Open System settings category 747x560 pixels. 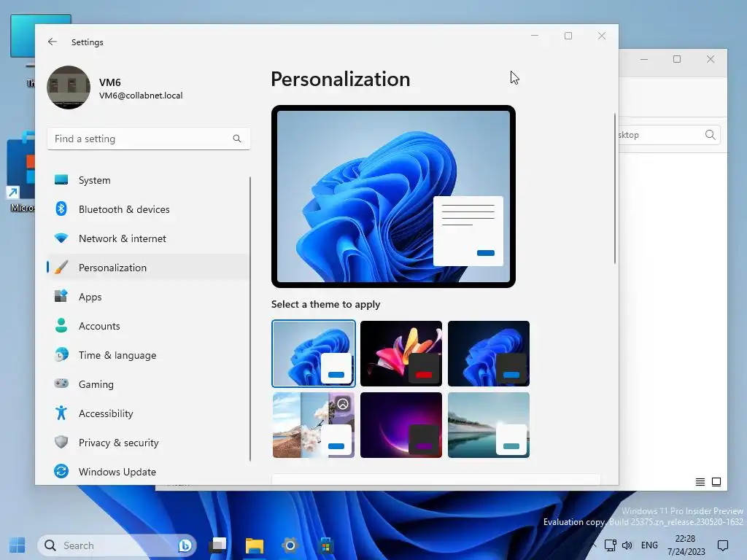(x=148, y=180)
